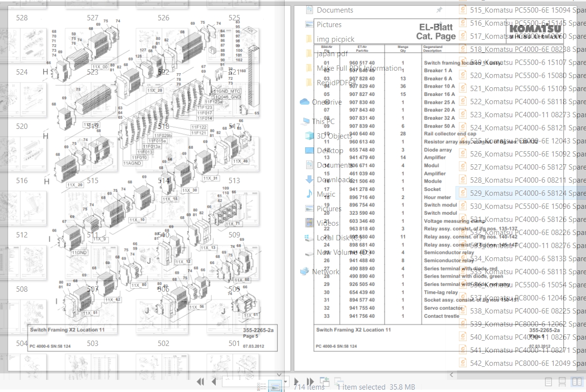Screen dimensions: 586x392
Task: Select file 515_Komatsu PC5500-6E 15094
Action: tap(528, 10)
